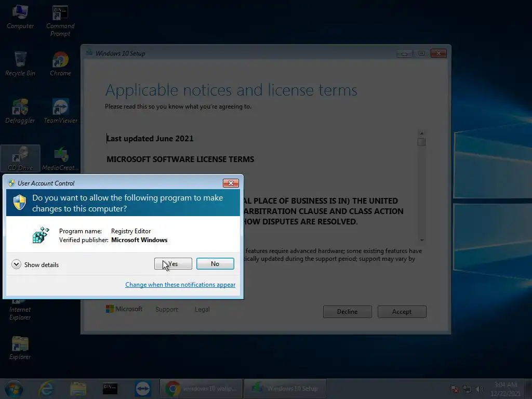Viewport: 532px width, 399px height.
Task: Select the Chrome desktop shortcut
Action: point(60,64)
